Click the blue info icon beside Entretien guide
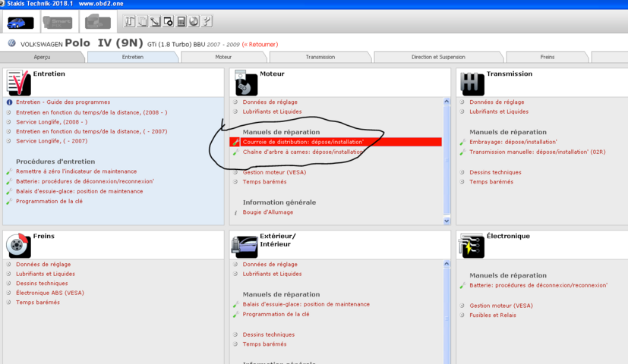Image resolution: width=628 pixels, height=364 pixels. click(x=9, y=102)
